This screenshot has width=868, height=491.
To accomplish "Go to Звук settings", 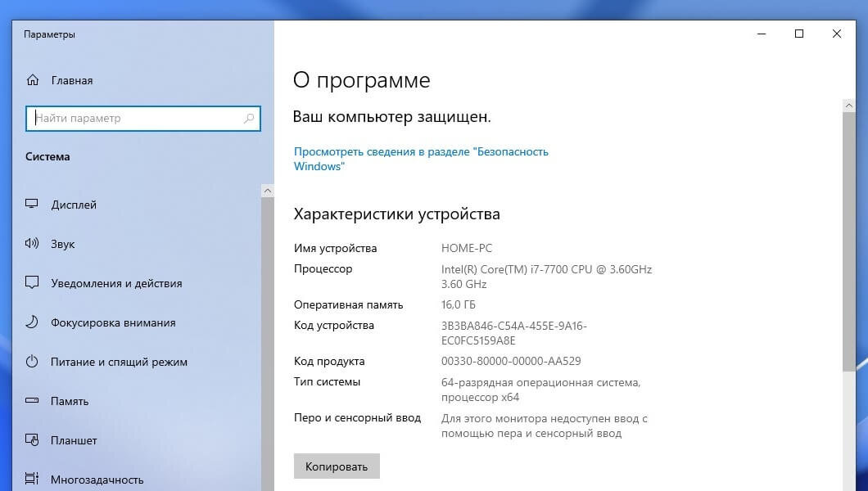I will coord(62,244).
